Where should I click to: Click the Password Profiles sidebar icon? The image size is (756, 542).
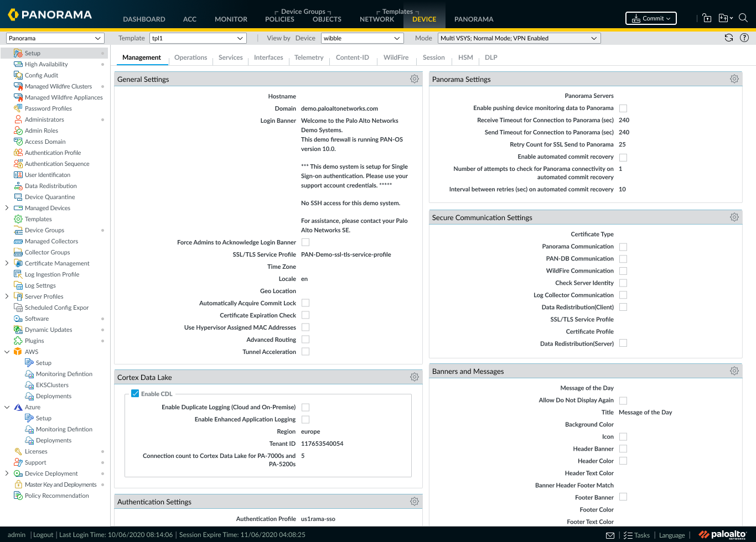[18, 108]
